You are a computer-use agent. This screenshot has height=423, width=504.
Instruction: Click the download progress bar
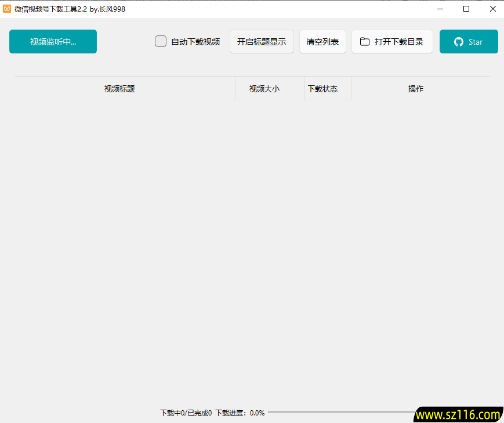click(341, 413)
